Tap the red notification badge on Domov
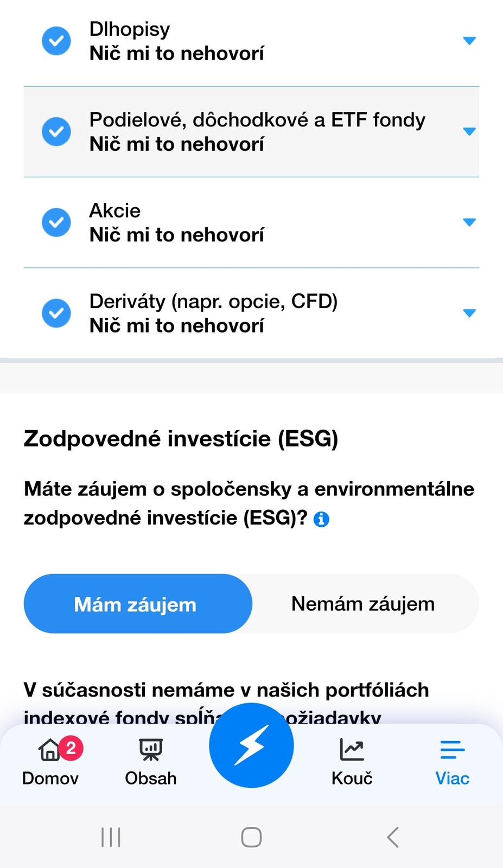Viewport: 503px width, 868px height. point(71,748)
